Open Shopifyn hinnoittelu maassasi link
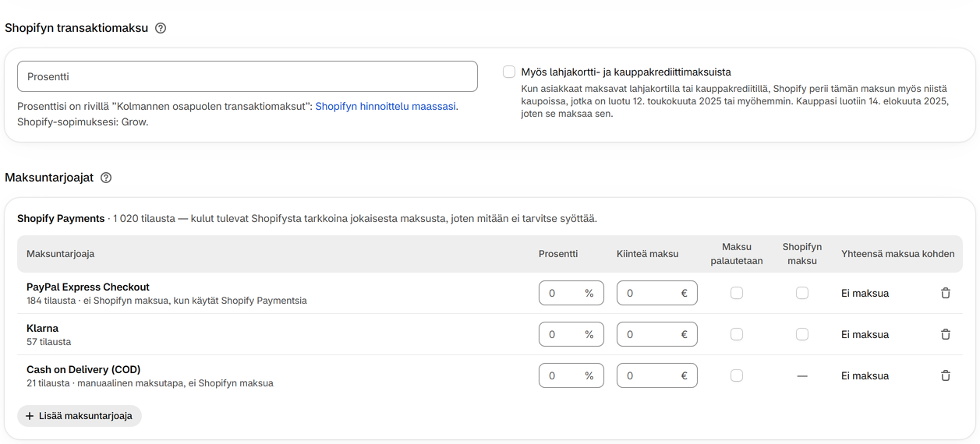 tap(386, 106)
